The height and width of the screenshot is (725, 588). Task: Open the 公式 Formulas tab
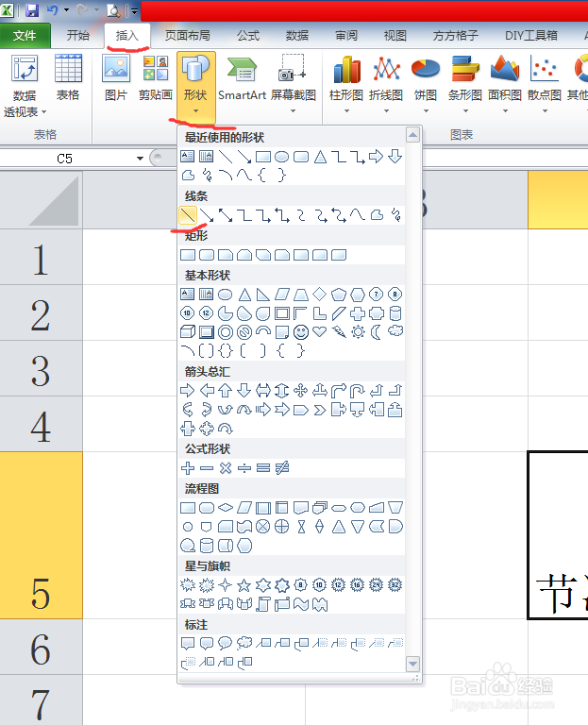pos(248,36)
